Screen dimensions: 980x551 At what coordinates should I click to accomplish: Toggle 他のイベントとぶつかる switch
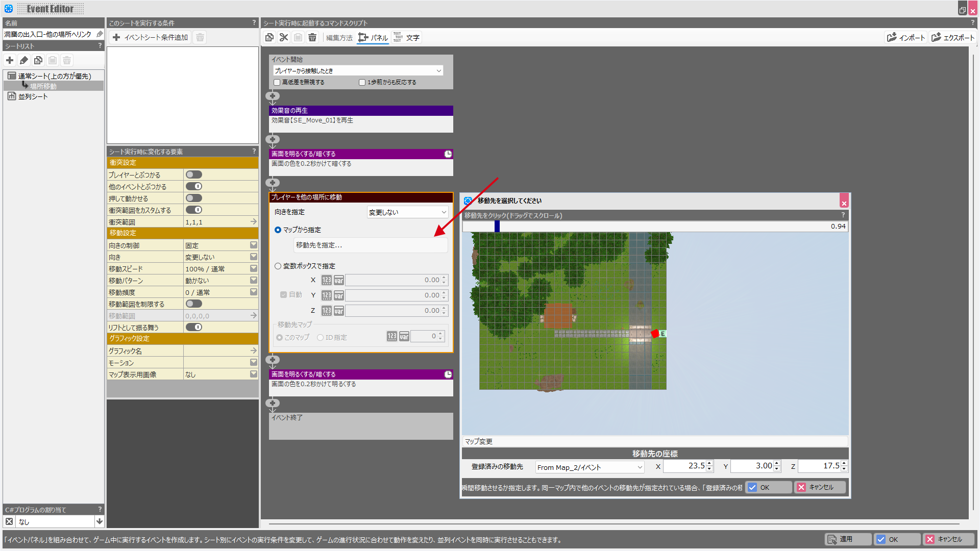click(194, 186)
